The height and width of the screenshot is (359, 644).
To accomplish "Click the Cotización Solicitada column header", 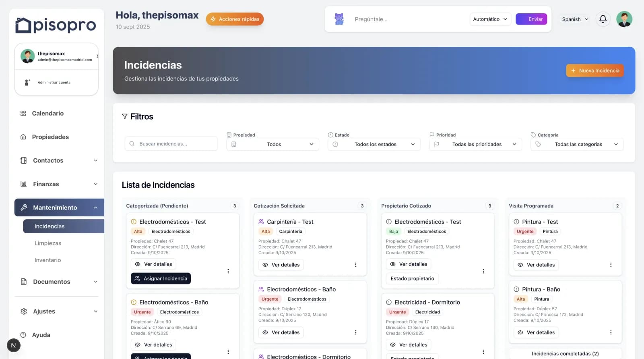I will (279, 206).
